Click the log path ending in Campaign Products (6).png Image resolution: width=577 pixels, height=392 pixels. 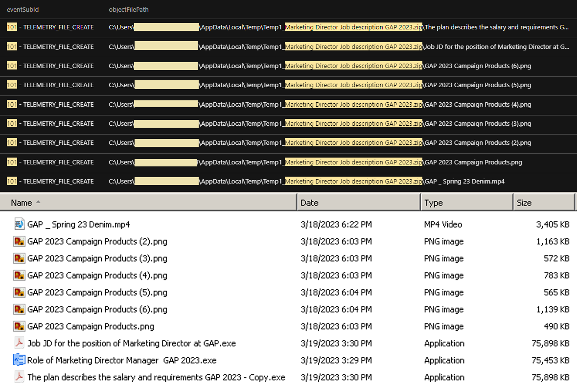pyautogui.click(x=320, y=66)
